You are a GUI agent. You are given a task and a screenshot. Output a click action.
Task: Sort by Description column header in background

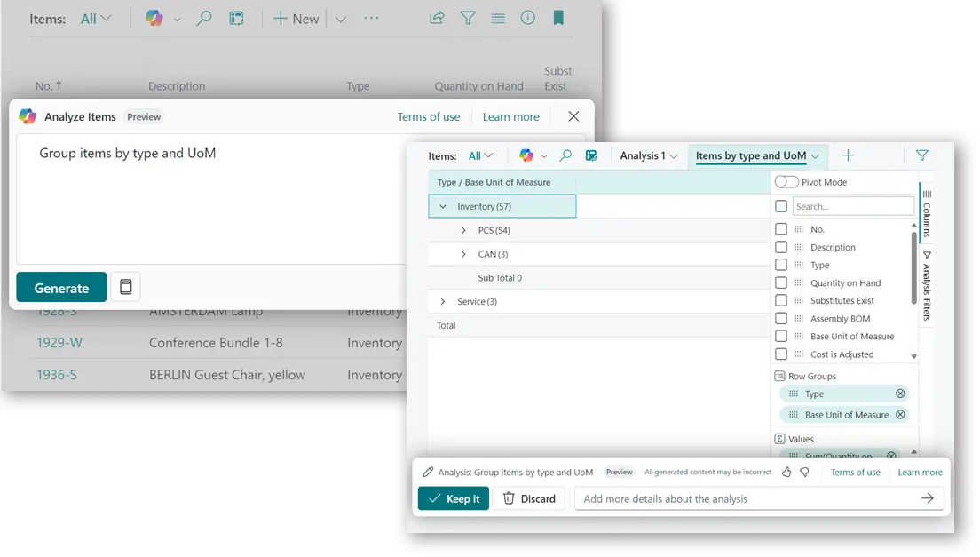(177, 86)
